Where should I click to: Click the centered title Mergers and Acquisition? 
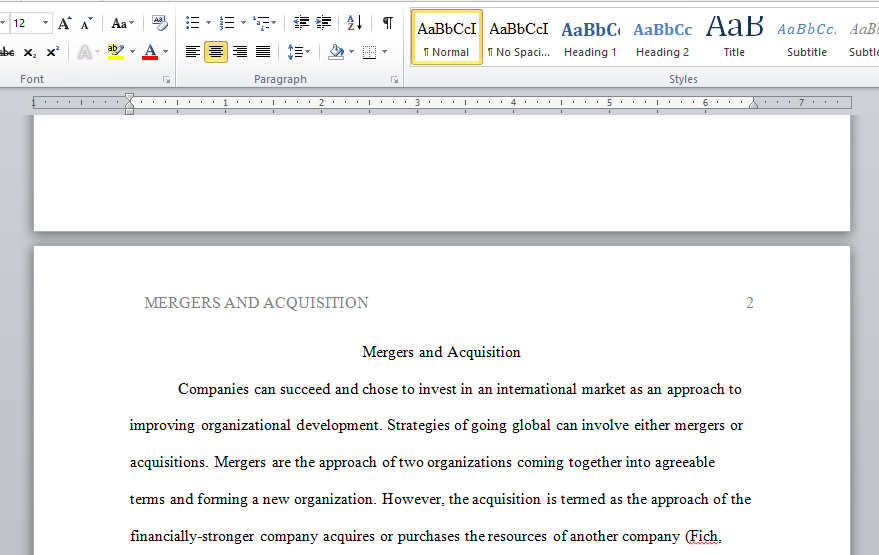click(441, 352)
